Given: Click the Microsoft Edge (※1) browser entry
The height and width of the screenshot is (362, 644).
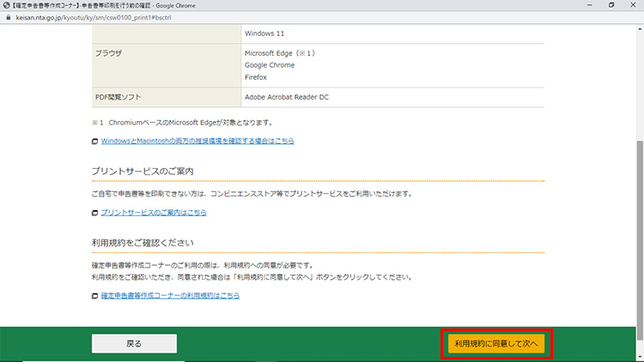Looking at the screenshot, I should click(x=280, y=53).
